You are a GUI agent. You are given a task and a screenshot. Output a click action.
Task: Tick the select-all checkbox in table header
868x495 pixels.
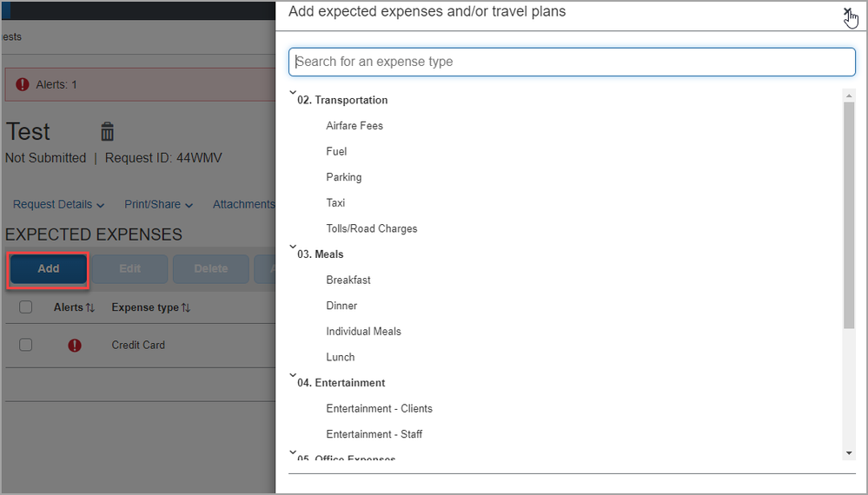click(x=25, y=307)
